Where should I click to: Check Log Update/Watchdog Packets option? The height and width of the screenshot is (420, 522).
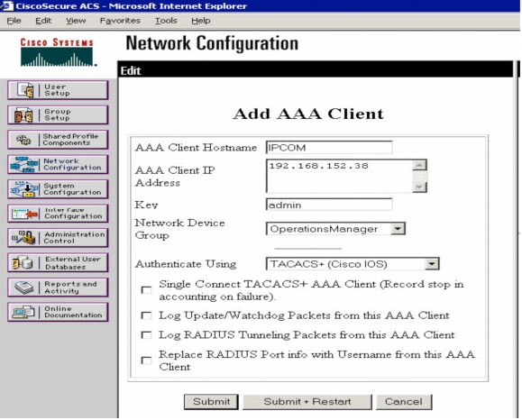point(146,315)
